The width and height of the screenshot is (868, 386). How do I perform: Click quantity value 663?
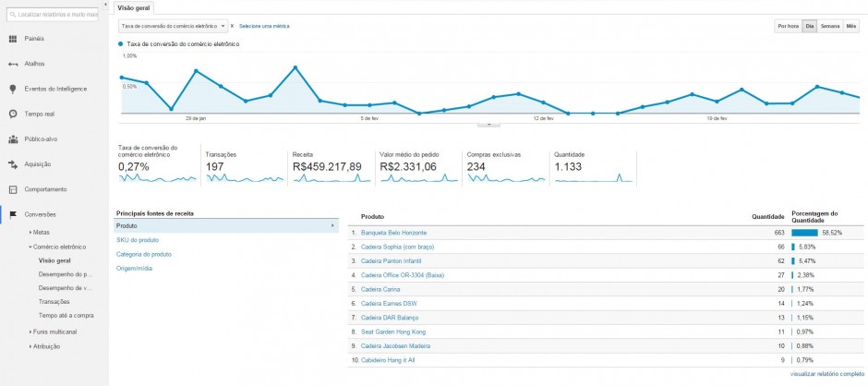(779, 233)
